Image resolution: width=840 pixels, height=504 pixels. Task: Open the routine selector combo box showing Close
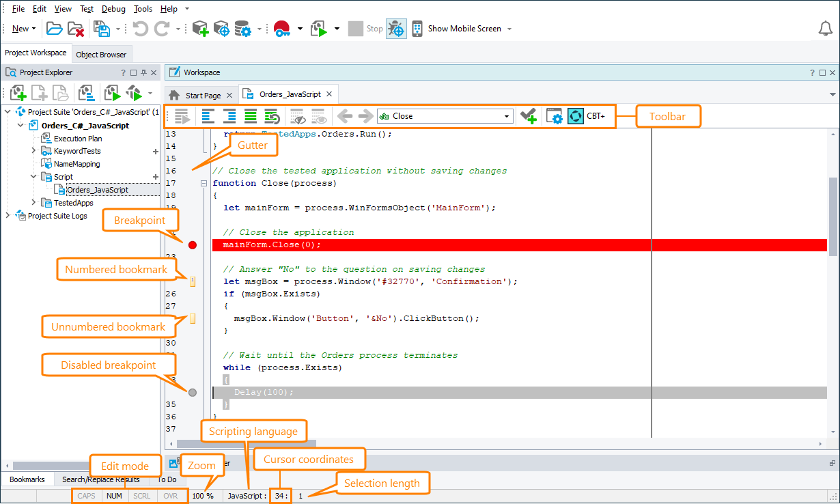coord(445,116)
